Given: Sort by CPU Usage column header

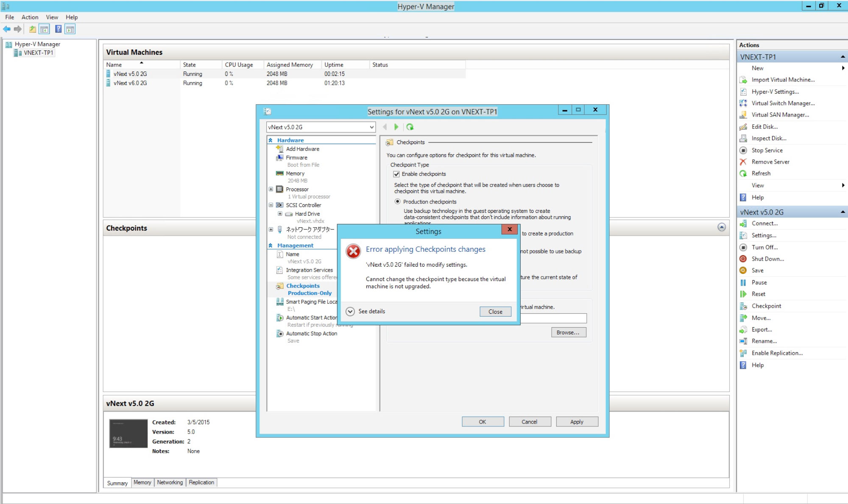Looking at the screenshot, I should (x=243, y=64).
